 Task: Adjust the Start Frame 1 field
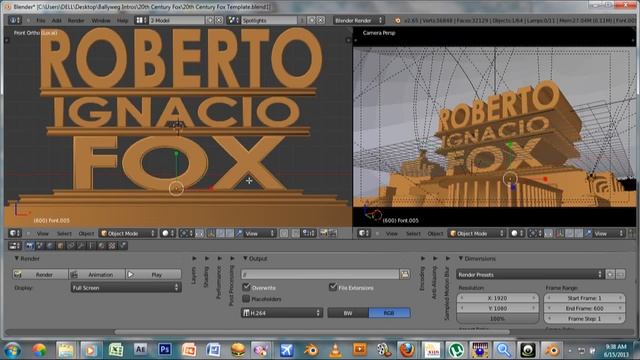point(584,298)
